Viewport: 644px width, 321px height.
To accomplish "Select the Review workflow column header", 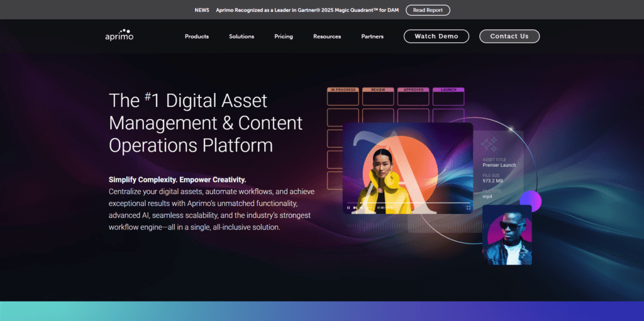I will point(378,90).
